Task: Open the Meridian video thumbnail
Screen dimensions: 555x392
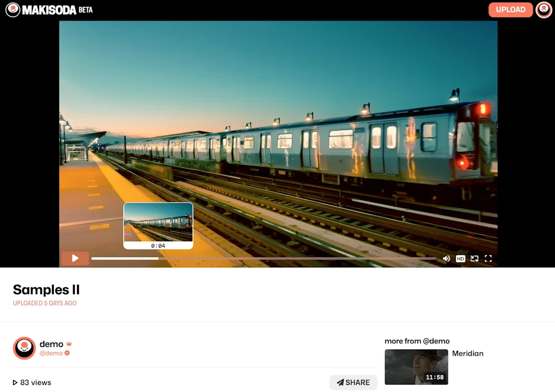Action: pos(416,367)
